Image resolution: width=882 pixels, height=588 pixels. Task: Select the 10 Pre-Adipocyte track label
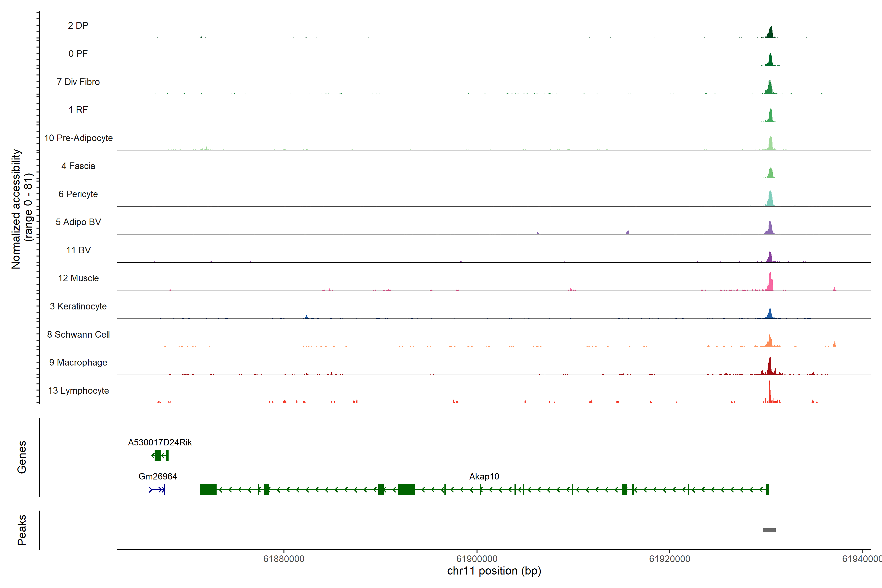pyautogui.click(x=78, y=138)
